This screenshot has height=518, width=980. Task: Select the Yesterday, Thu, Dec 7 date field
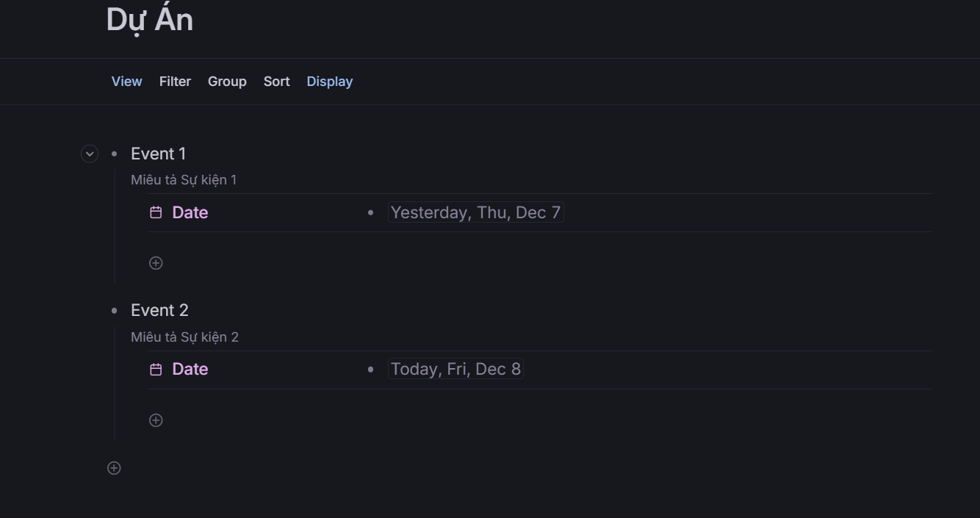tap(475, 212)
